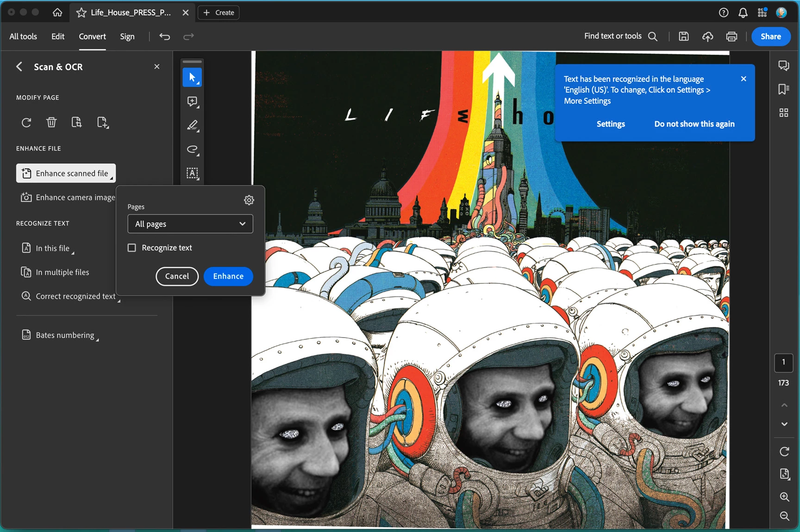Rotate the page in Modify Page
This screenshot has width=800, height=532.
click(x=26, y=122)
